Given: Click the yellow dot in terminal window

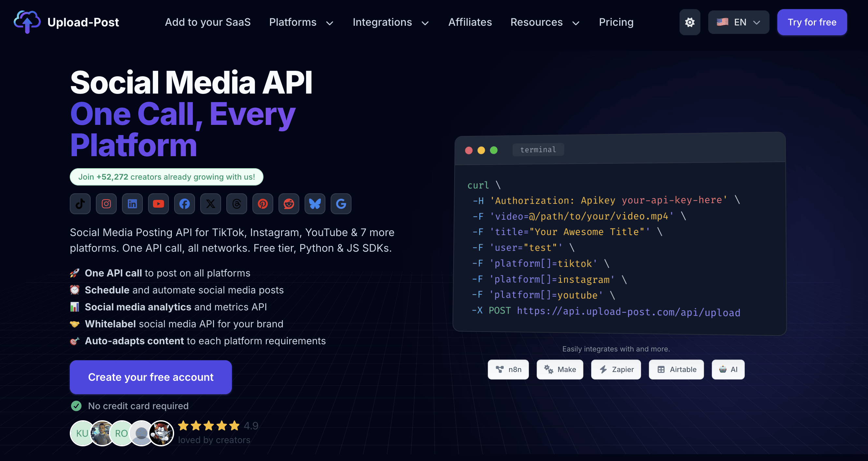Looking at the screenshot, I should [481, 150].
